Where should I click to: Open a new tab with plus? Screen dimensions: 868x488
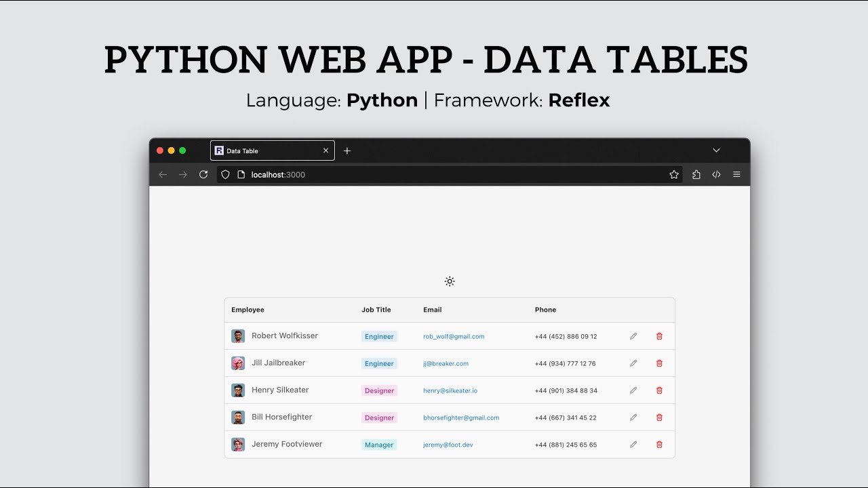tap(347, 151)
